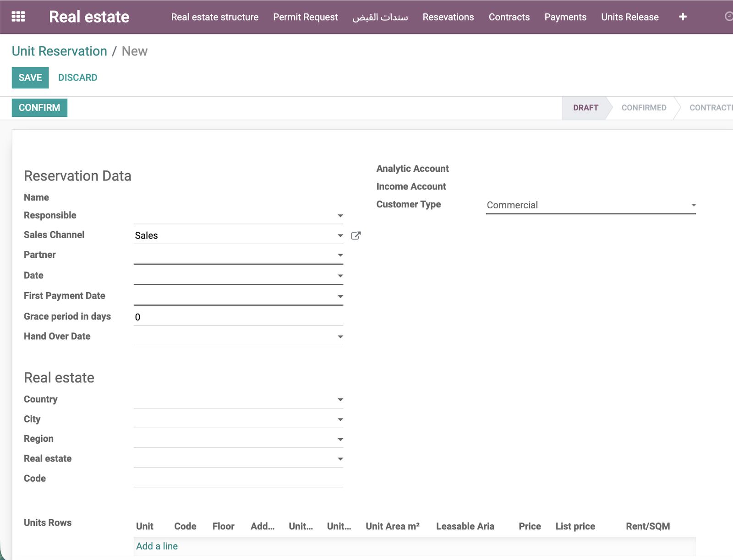Click the clock activity icon
This screenshot has height=560, width=733.
click(x=728, y=17)
